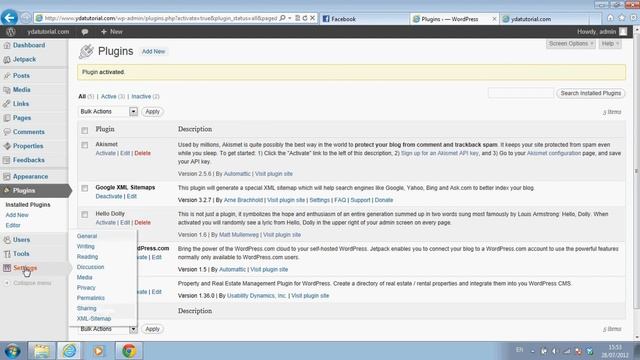Open Chrome from the taskbar

tap(129, 351)
